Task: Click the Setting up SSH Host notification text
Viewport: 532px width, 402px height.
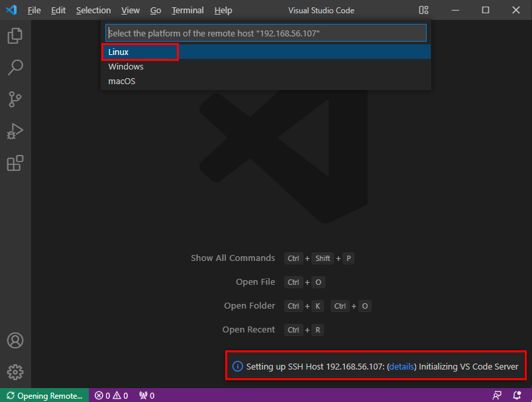Action: click(x=382, y=366)
